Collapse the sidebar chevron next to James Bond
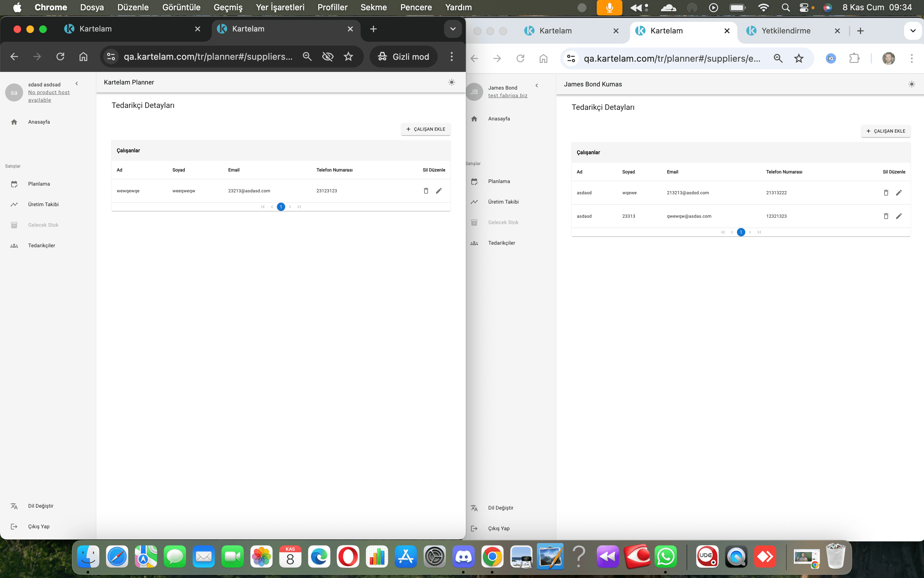924x578 pixels. pos(537,86)
